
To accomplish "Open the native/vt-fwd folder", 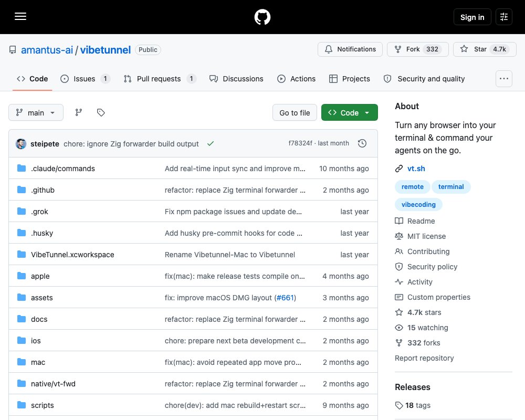I will (53, 384).
